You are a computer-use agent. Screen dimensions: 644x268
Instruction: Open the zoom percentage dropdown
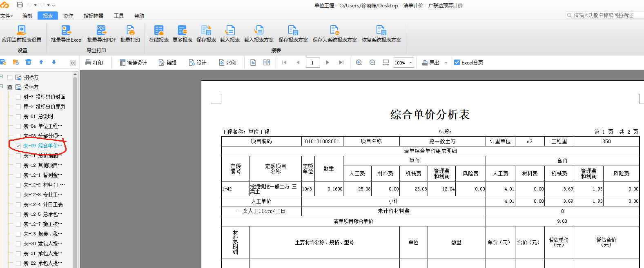[411, 62]
